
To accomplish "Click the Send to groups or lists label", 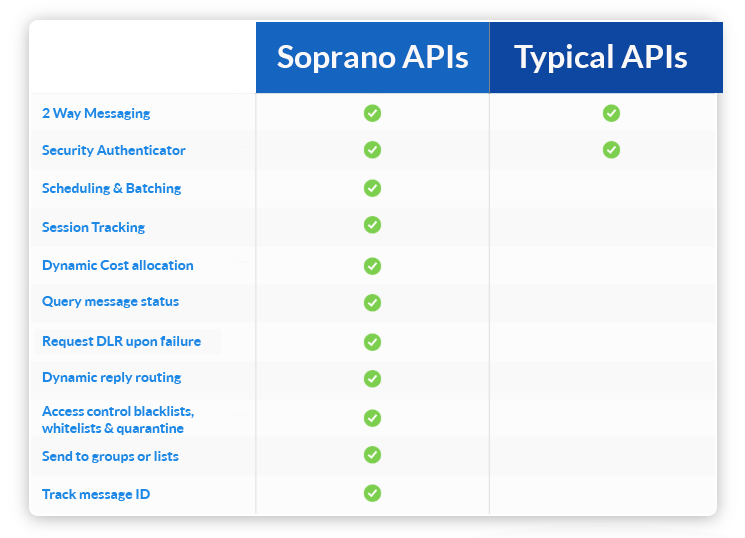I will pyautogui.click(x=110, y=456).
